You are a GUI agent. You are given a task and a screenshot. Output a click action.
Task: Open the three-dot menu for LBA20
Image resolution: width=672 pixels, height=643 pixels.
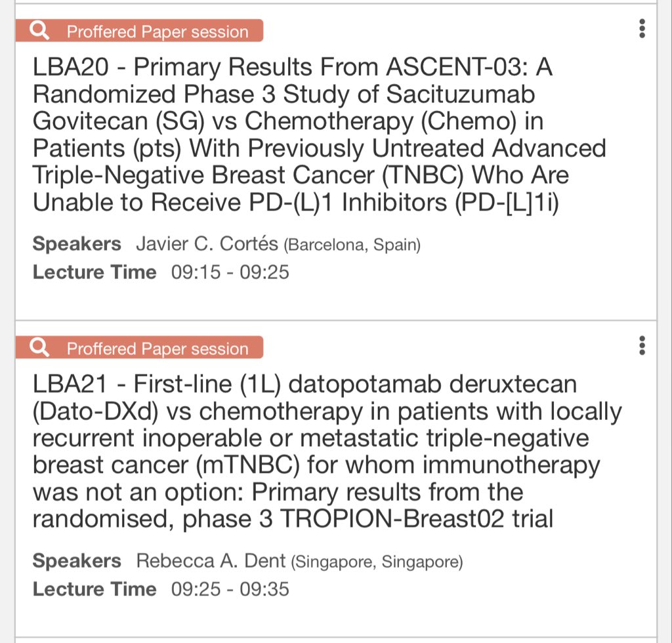[642, 29]
